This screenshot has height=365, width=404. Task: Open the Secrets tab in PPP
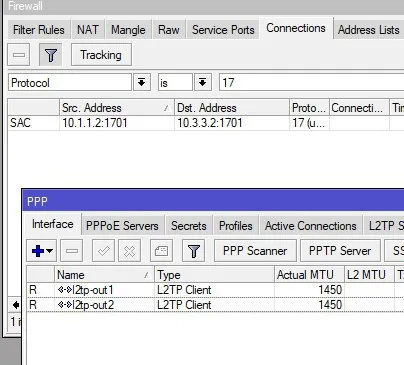coord(189,226)
